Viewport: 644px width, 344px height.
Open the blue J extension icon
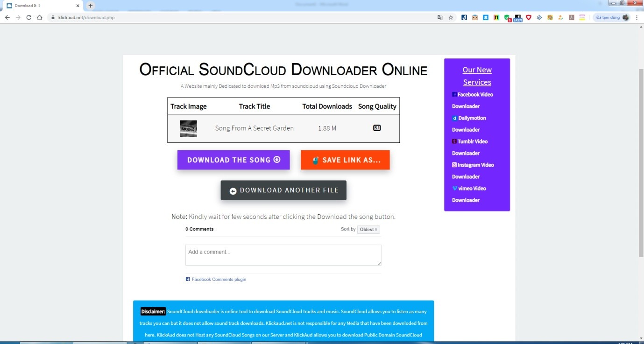pyautogui.click(x=464, y=17)
